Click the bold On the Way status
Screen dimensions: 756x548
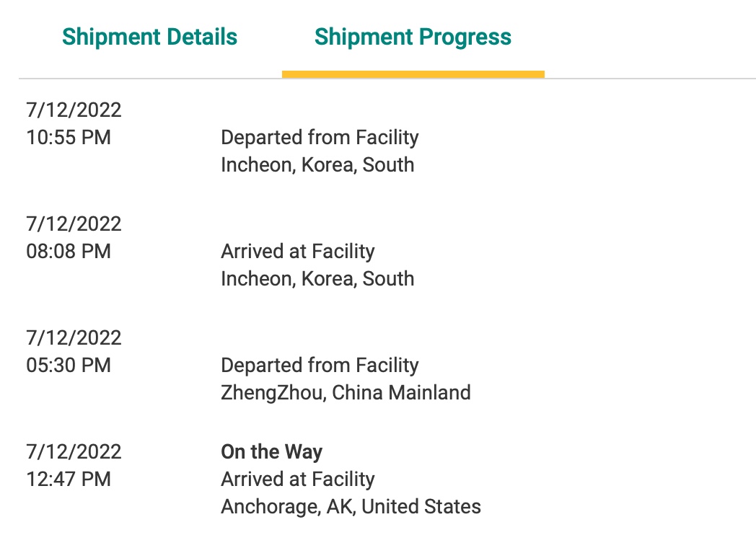271,451
